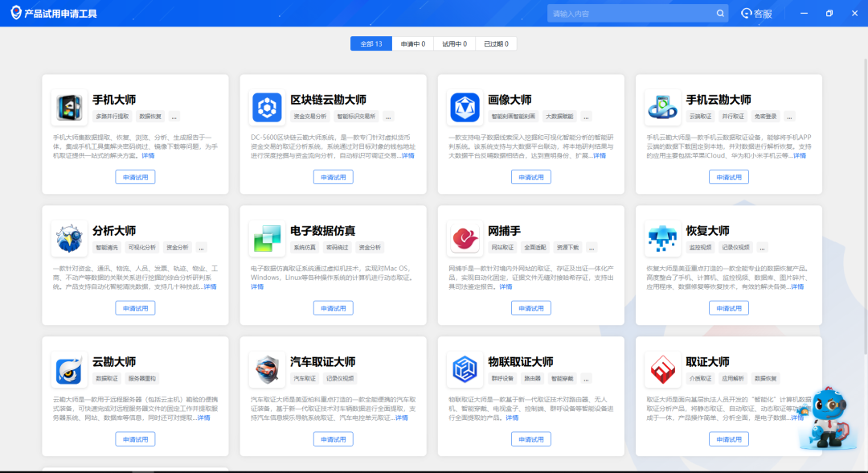Open 详情 link in 手机云勘大师 description
Viewport: 868px width, 473px height.
point(800,155)
